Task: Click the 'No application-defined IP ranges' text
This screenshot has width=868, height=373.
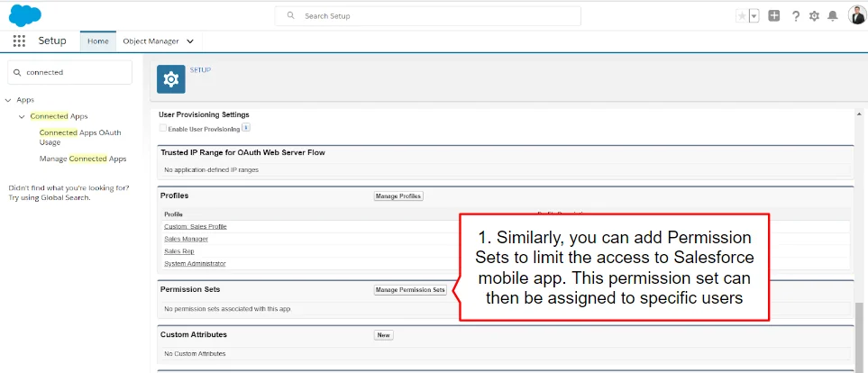Action: 212,170
